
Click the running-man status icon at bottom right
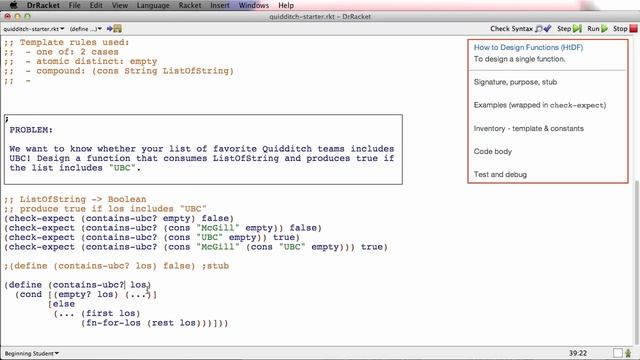click(628, 353)
